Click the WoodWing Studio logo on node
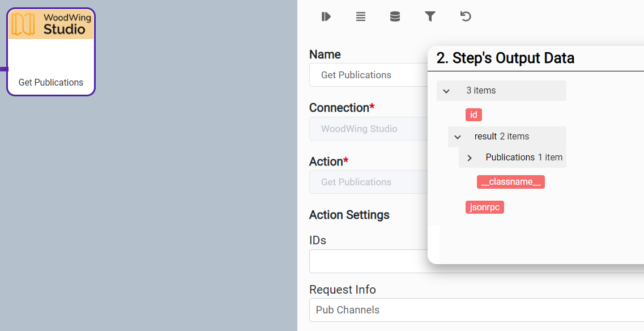The width and height of the screenshot is (644, 331). (51, 24)
